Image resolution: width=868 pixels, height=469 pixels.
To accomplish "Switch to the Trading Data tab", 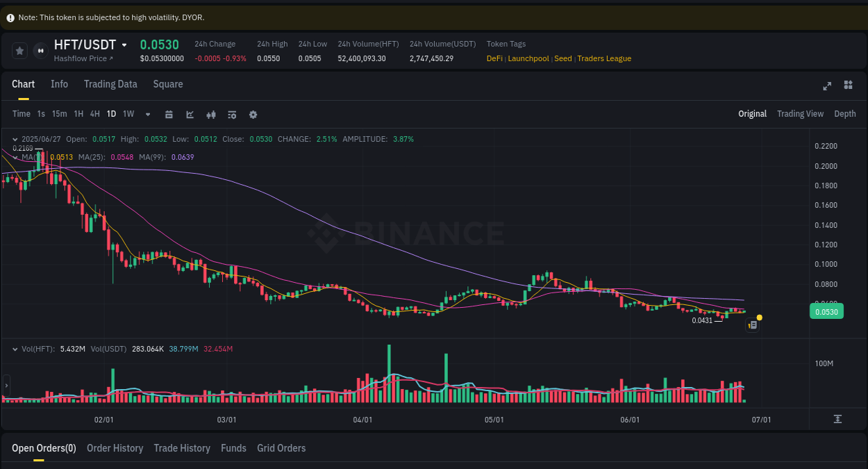I will 110,84.
